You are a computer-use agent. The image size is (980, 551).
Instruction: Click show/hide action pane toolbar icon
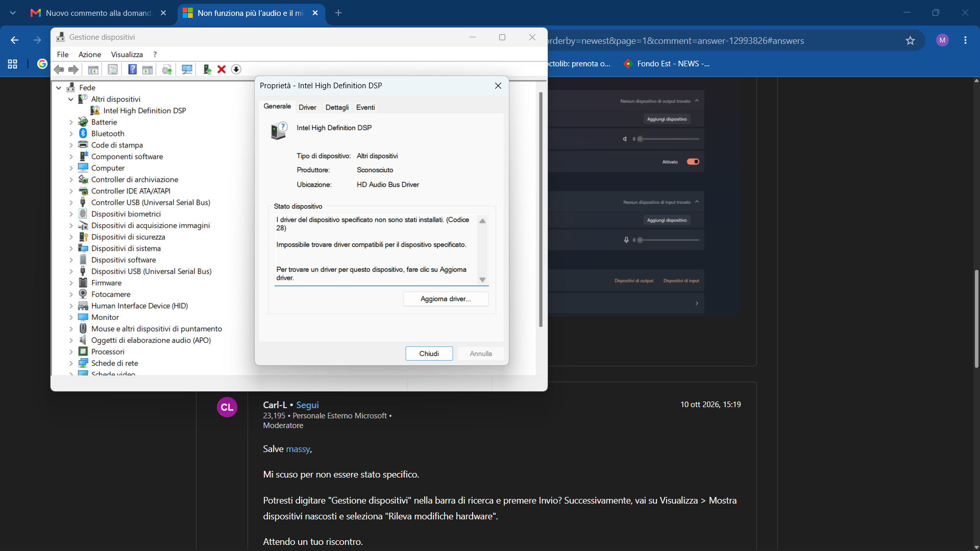[x=147, y=69]
